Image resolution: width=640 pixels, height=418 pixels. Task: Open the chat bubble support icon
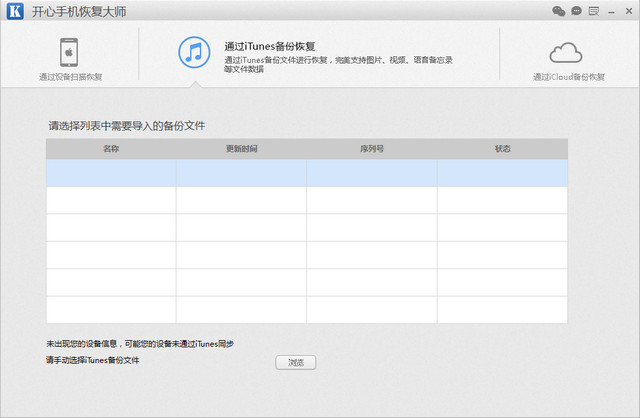point(576,11)
